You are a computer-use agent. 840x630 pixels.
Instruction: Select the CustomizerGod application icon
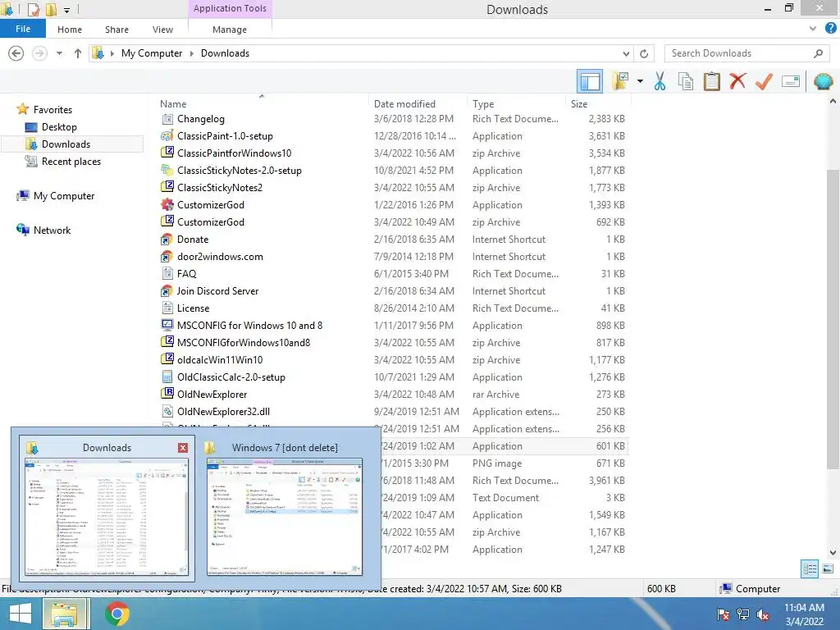click(x=167, y=204)
